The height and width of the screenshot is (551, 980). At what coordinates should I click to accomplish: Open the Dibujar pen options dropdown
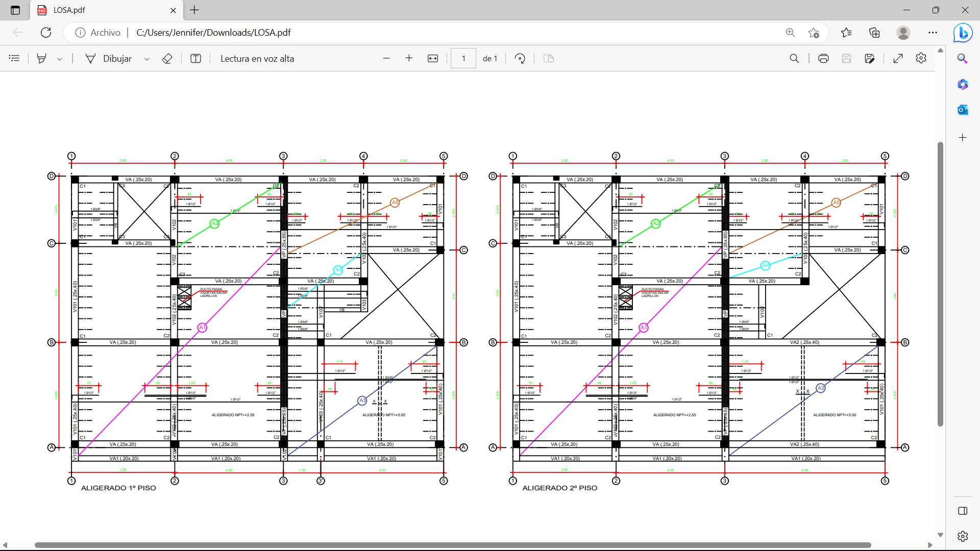point(146,59)
